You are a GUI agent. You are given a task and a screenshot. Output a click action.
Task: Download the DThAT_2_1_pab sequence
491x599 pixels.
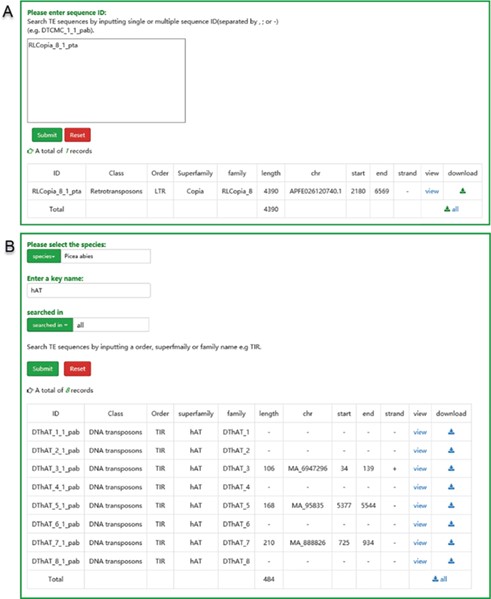[451, 450]
